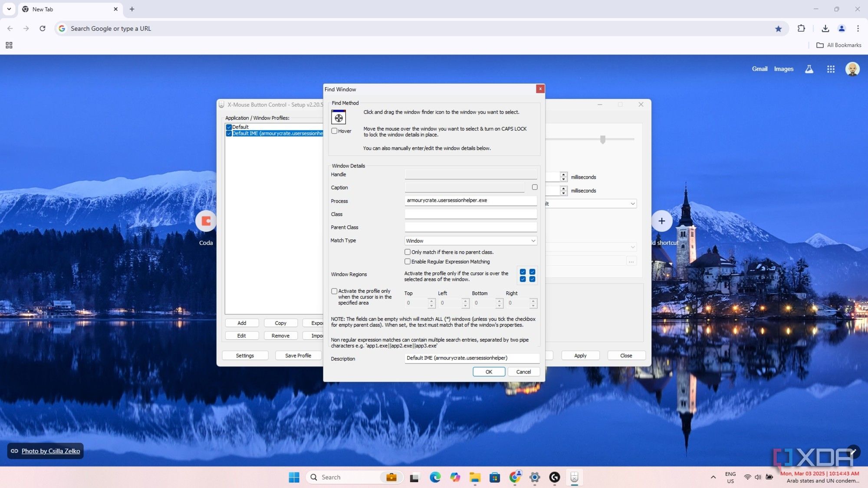
Task: Open dropdown below the milliseconds fields
Action: (633, 204)
